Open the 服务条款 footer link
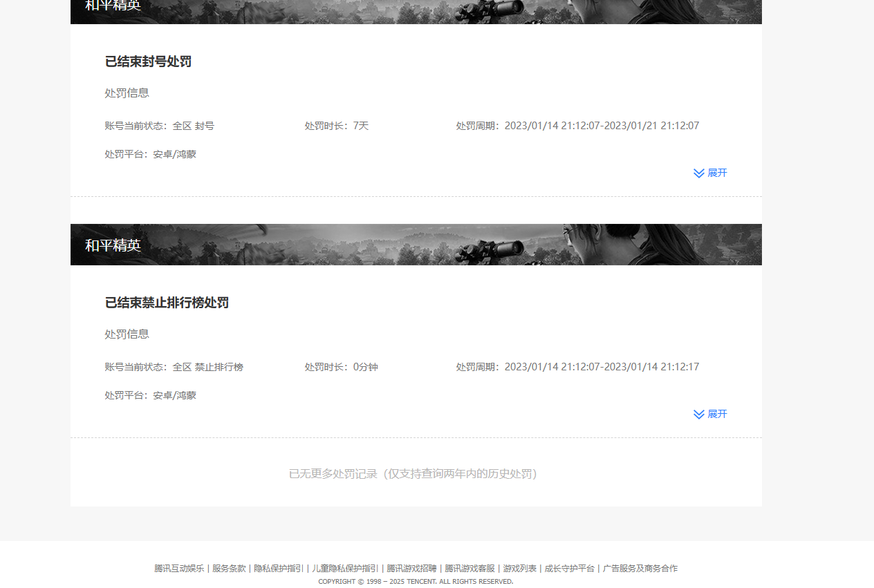 tap(229, 569)
